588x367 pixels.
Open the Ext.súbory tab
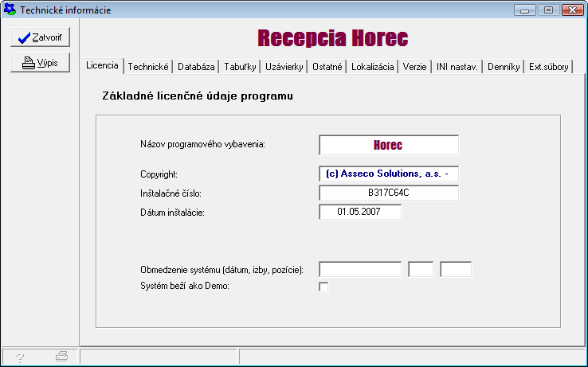[549, 68]
